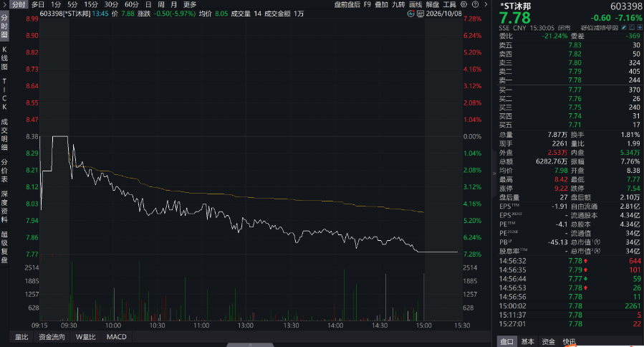Click the 14:56:32 trade row with 644

pos(569,261)
